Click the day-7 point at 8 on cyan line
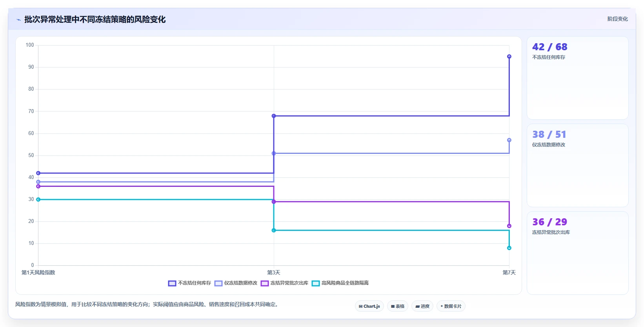644x327 pixels. [x=509, y=248]
